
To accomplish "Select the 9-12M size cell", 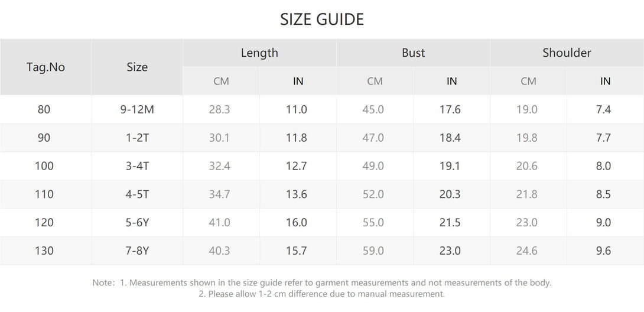I will tap(137, 109).
